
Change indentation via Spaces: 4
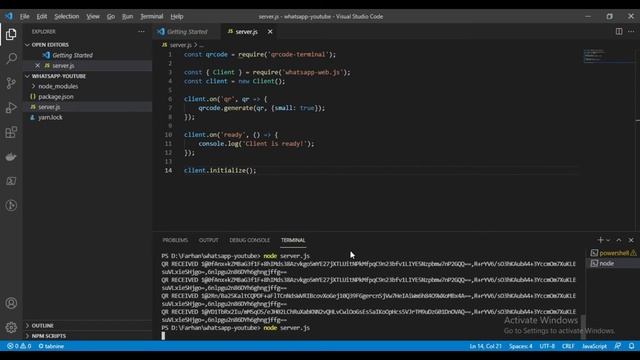[x=520, y=346]
